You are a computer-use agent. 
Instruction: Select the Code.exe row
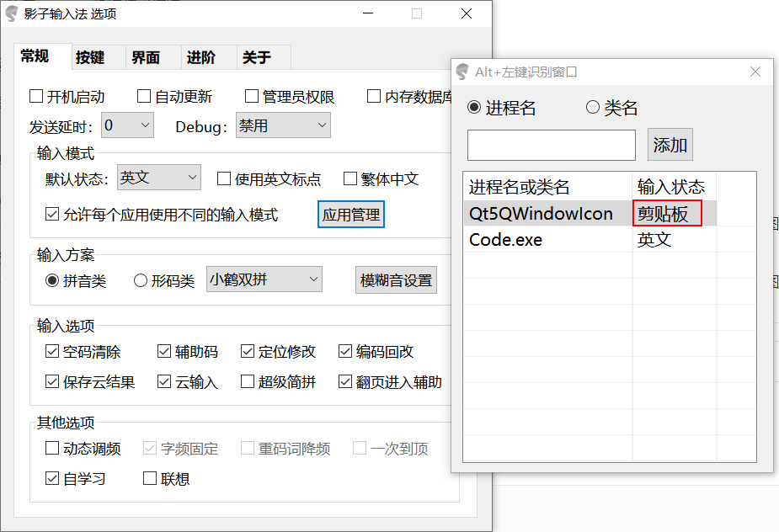(590, 240)
